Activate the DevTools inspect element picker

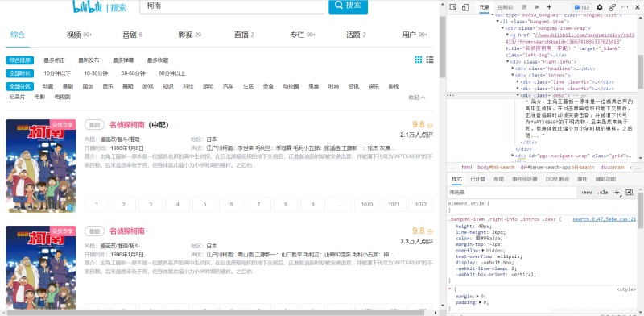453,7
